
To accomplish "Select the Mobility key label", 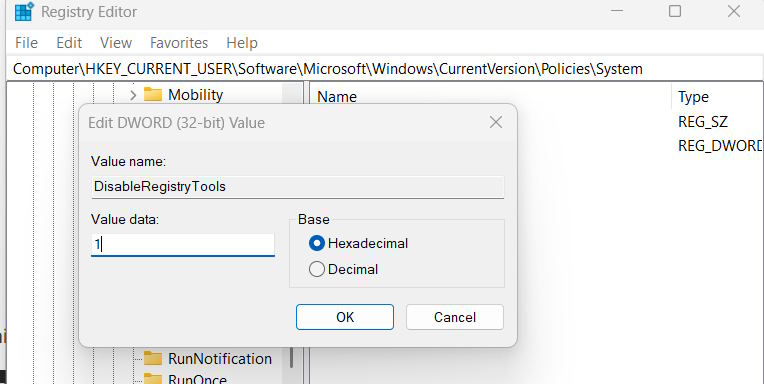I will [x=195, y=95].
